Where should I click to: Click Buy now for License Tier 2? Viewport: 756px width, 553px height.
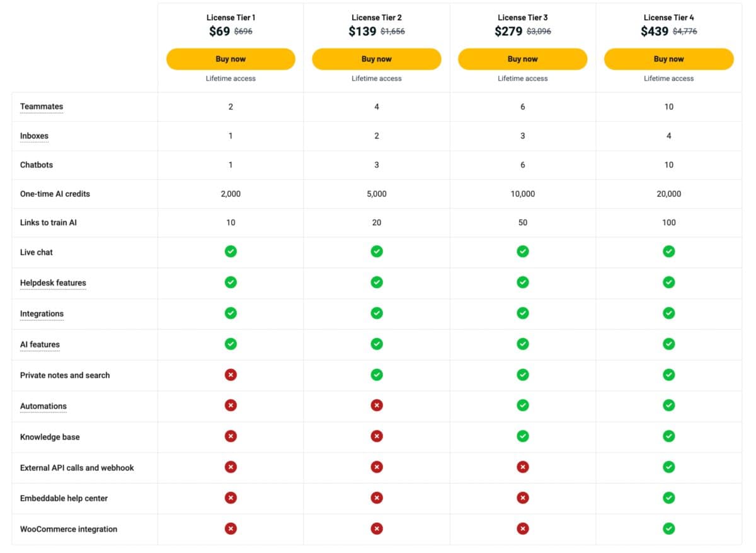(x=376, y=59)
